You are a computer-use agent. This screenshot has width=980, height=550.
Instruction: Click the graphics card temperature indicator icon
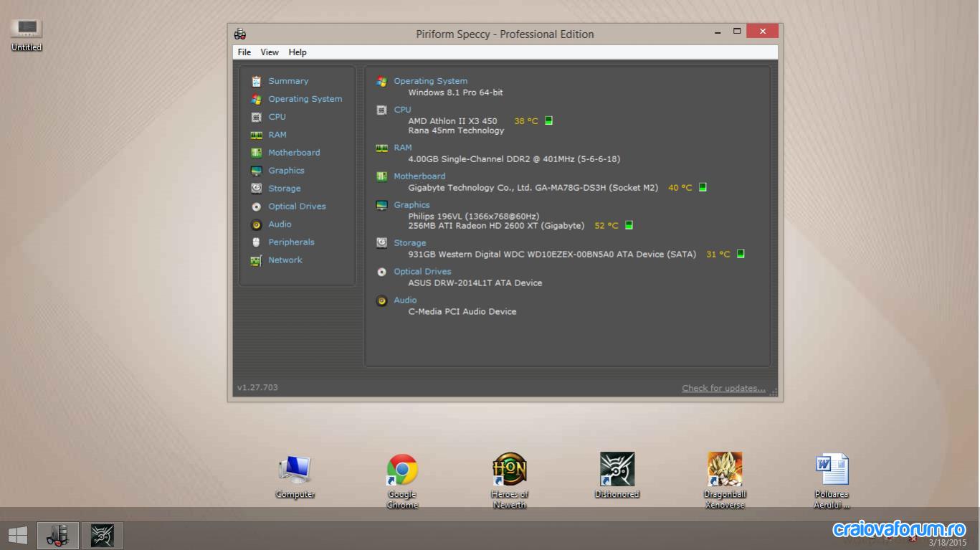(x=629, y=225)
